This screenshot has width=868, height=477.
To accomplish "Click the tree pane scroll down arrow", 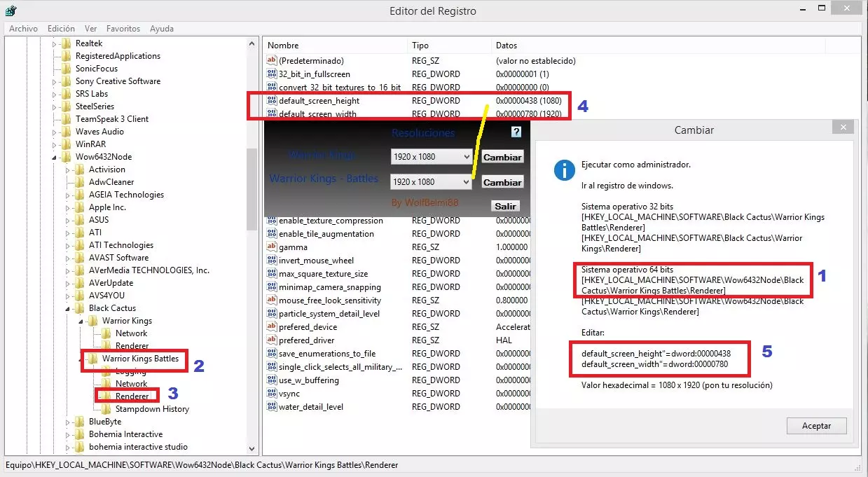I will pyautogui.click(x=252, y=449).
